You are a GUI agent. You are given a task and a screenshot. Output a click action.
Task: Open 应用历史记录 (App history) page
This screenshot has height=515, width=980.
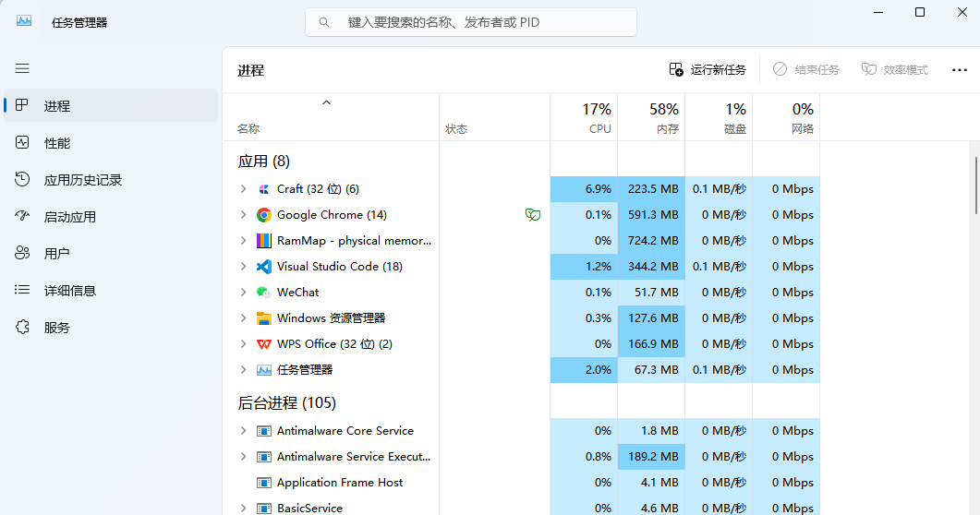pyautogui.click(x=111, y=180)
